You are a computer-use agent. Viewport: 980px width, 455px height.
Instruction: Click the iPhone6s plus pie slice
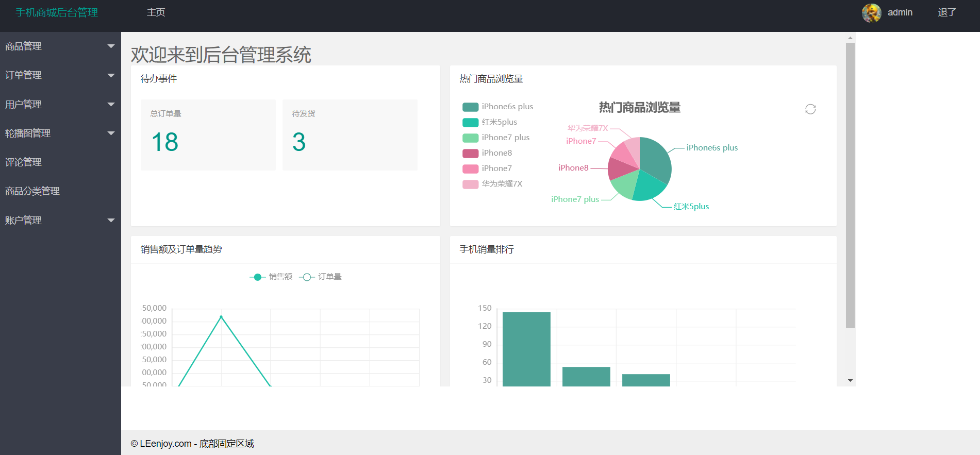[x=656, y=160]
